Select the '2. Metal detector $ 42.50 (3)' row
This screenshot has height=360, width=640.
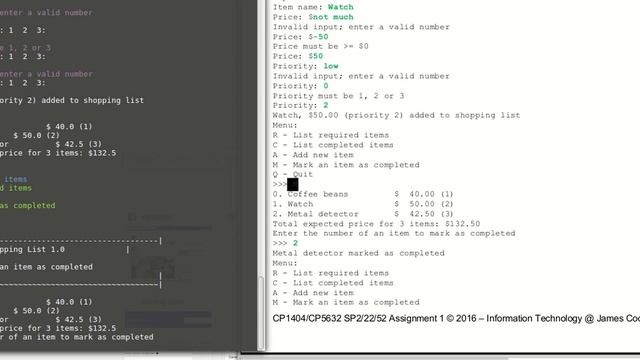pyautogui.click(x=363, y=214)
